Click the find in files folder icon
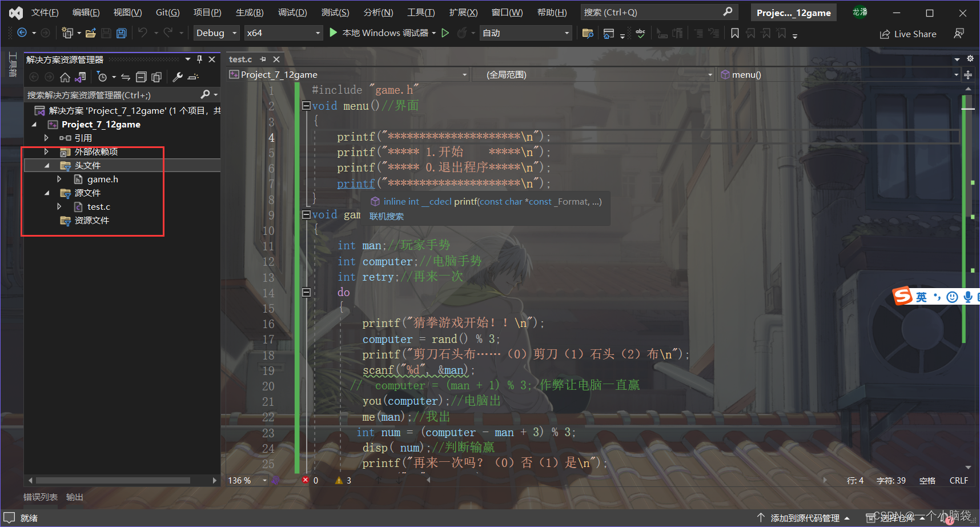Image resolution: width=980 pixels, height=527 pixels. click(x=588, y=33)
